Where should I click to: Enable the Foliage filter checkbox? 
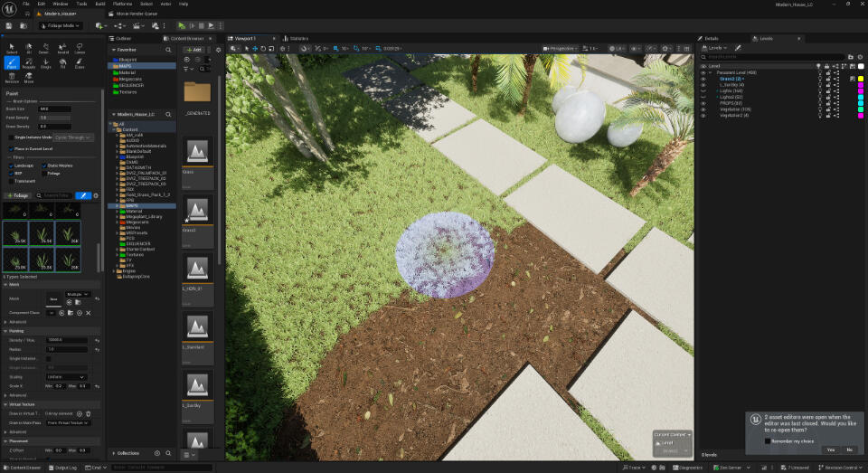point(44,174)
